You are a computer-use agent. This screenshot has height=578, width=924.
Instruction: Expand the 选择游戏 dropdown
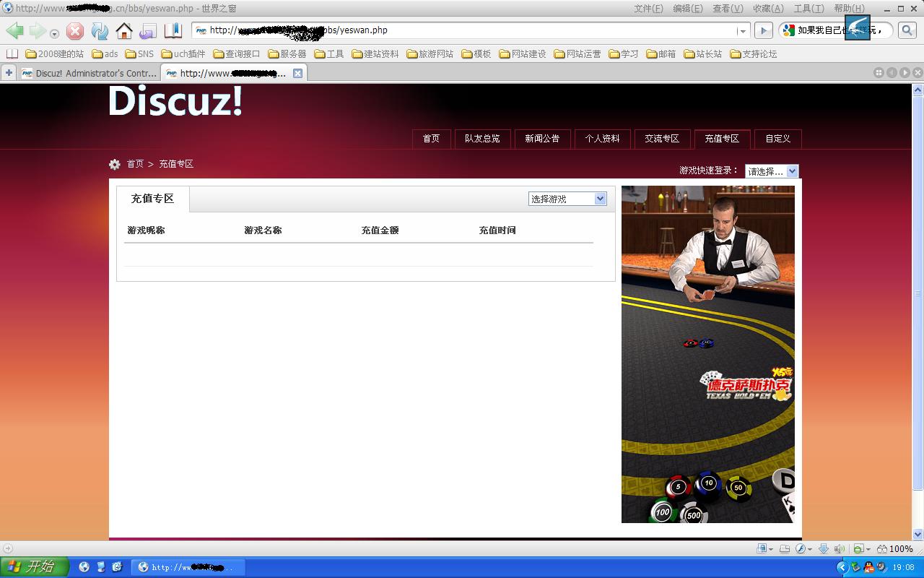pos(567,199)
